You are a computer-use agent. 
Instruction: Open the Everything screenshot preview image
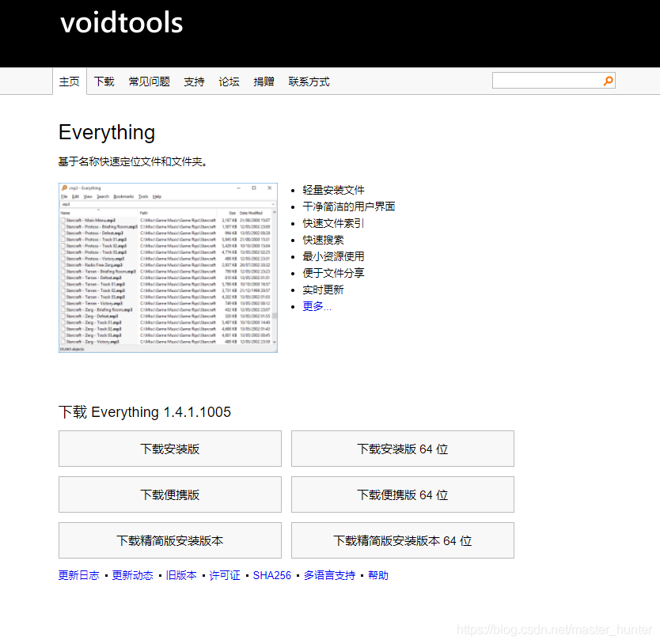coord(168,266)
